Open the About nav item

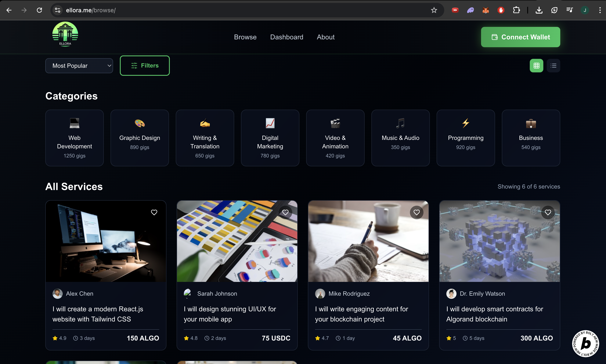click(x=326, y=37)
